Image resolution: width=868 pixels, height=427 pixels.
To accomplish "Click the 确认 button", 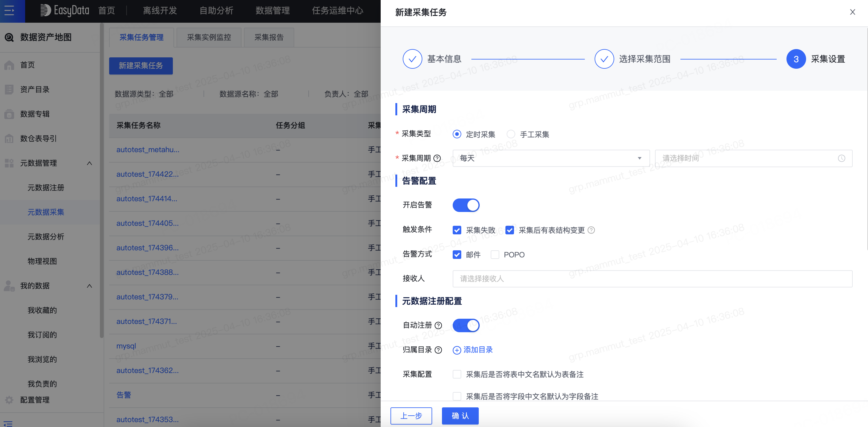I will pyautogui.click(x=460, y=416).
